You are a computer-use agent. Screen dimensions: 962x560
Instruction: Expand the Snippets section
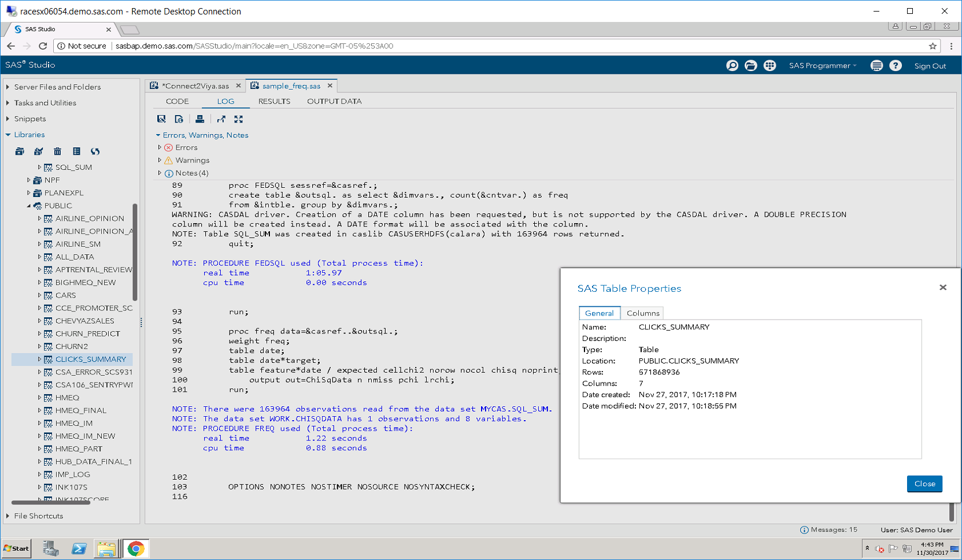[x=8, y=119]
